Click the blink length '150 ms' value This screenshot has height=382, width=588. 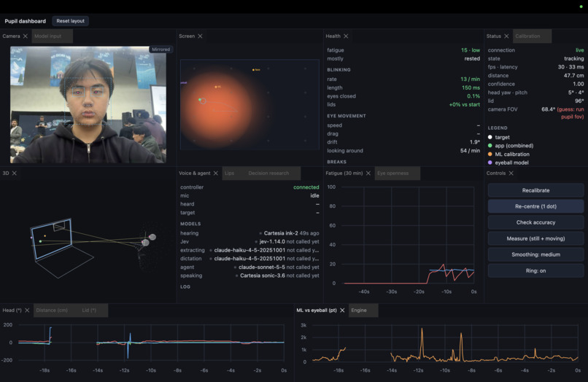(471, 87)
